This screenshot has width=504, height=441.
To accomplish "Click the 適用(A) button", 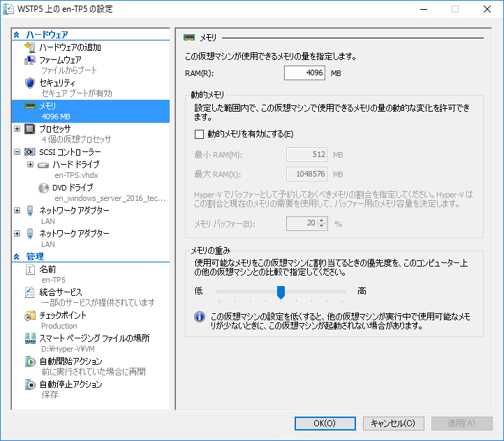I will [462, 424].
